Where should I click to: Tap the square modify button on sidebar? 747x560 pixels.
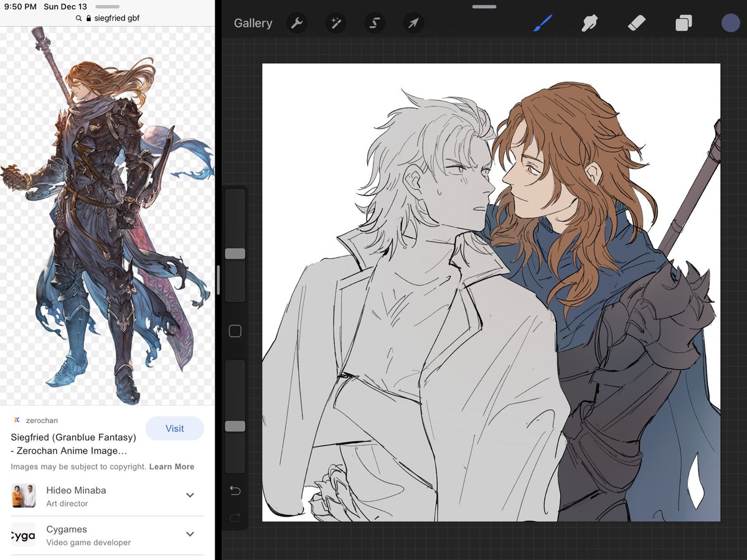coord(235,331)
